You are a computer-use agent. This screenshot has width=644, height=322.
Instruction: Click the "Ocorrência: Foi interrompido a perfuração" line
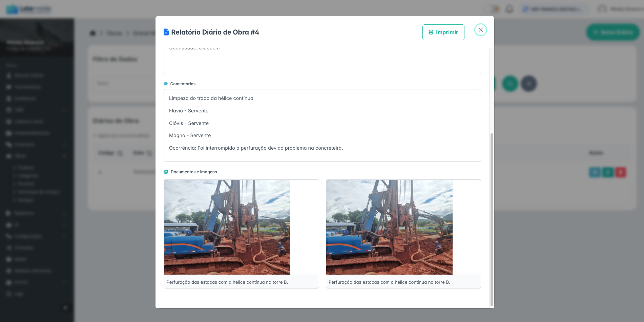[x=256, y=148]
